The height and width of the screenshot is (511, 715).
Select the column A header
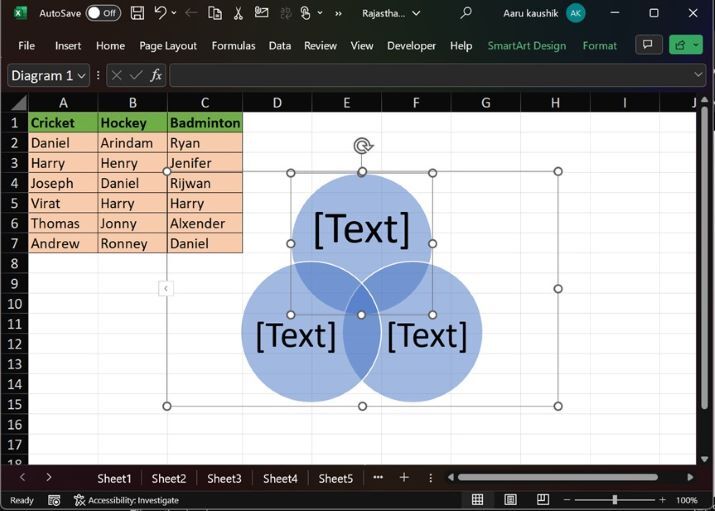click(x=63, y=103)
